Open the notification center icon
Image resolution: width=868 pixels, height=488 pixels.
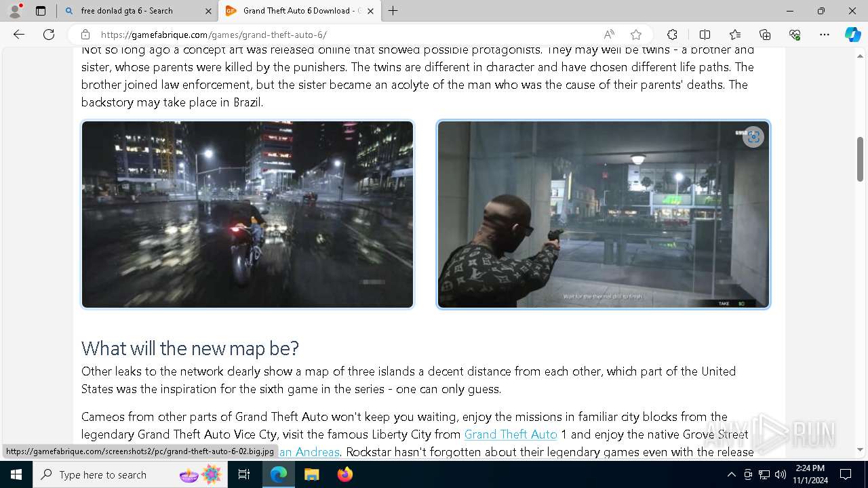[x=846, y=474]
